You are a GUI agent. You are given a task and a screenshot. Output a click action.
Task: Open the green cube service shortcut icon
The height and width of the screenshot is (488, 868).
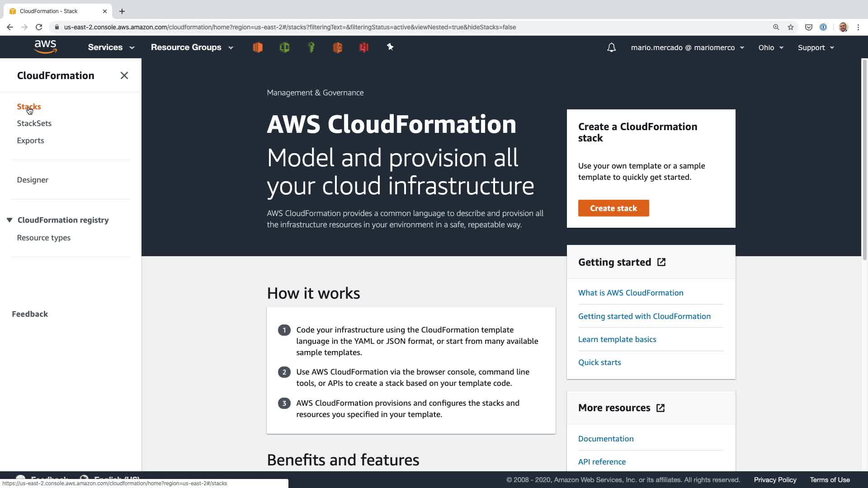[x=284, y=47]
